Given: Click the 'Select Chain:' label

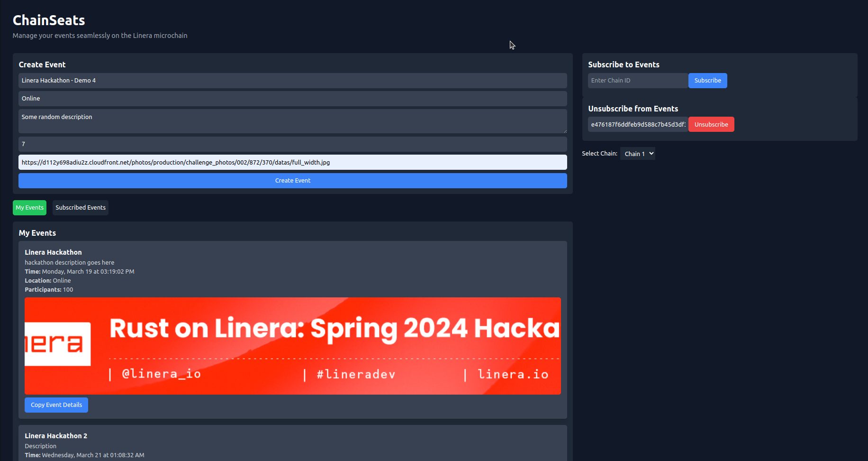Looking at the screenshot, I should 599,154.
